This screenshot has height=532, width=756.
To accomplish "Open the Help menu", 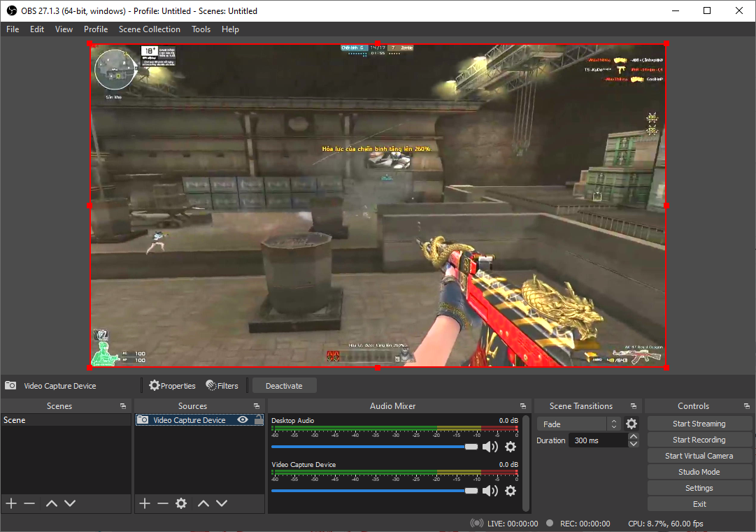I will pyautogui.click(x=230, y=29).
